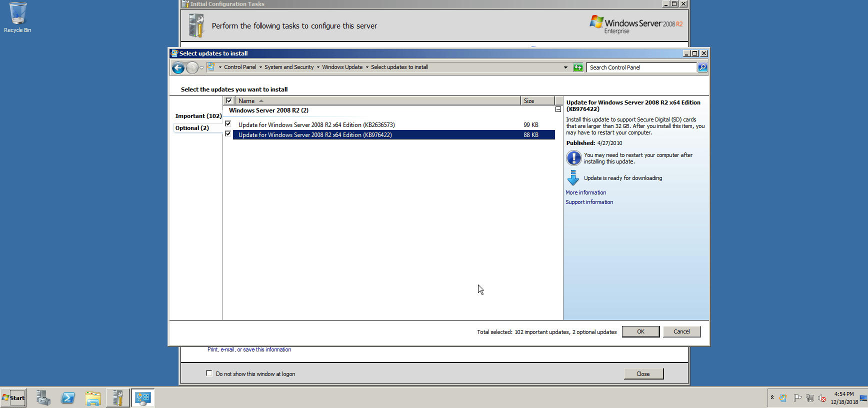Sort updates by Size column header
The image size is (868, 408).
[x=537, y=100]
